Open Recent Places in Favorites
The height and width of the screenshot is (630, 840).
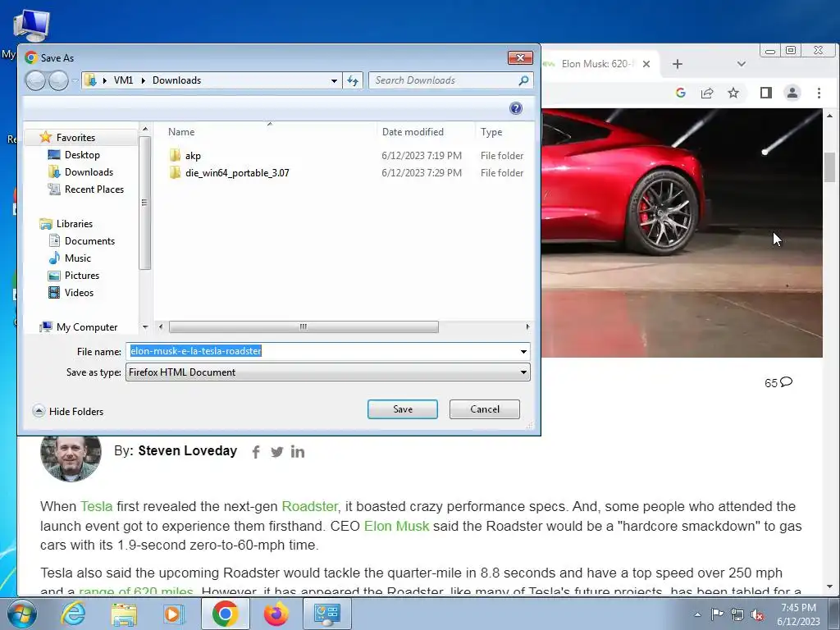(x=94, y=189)
